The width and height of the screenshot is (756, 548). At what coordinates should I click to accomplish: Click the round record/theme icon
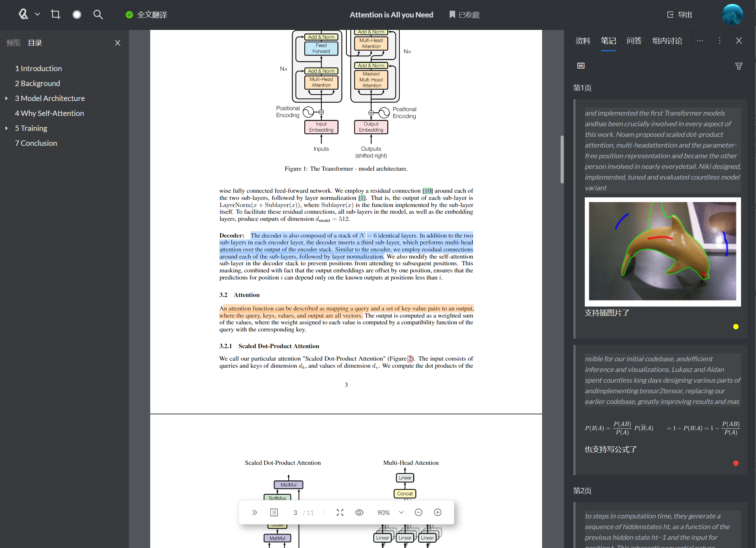coord(77,15)
